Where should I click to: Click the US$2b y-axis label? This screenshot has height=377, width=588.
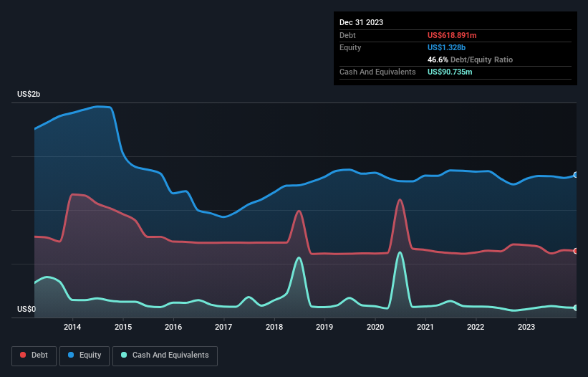pyautogui.click(x=29, y=94)
